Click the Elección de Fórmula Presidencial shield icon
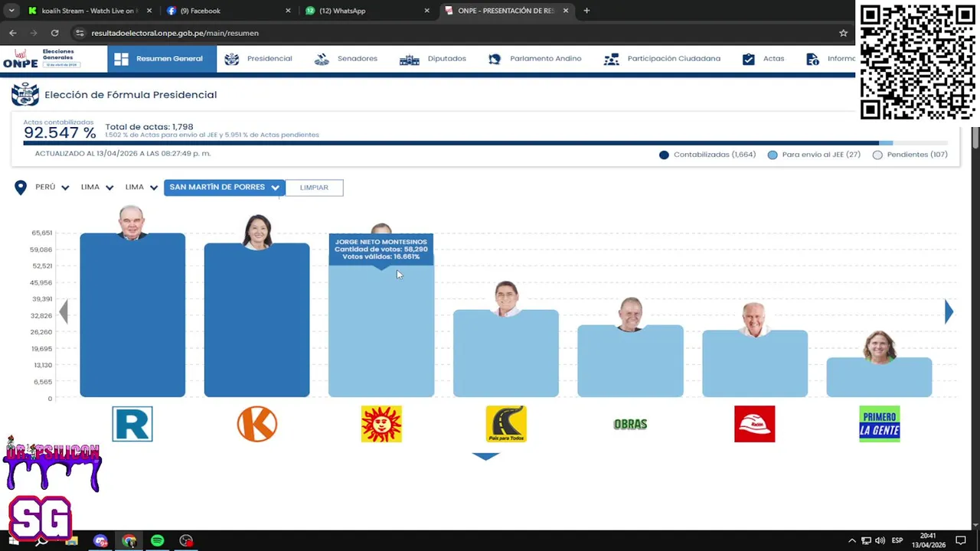This screenshot has height=551, width=980. click(x=24, y=94)
